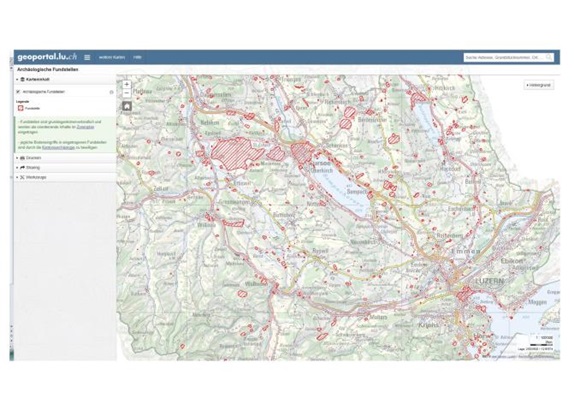Click the red Fundstelle legend swatch
This screenshot has width=580, height=410.
[21, 108]
